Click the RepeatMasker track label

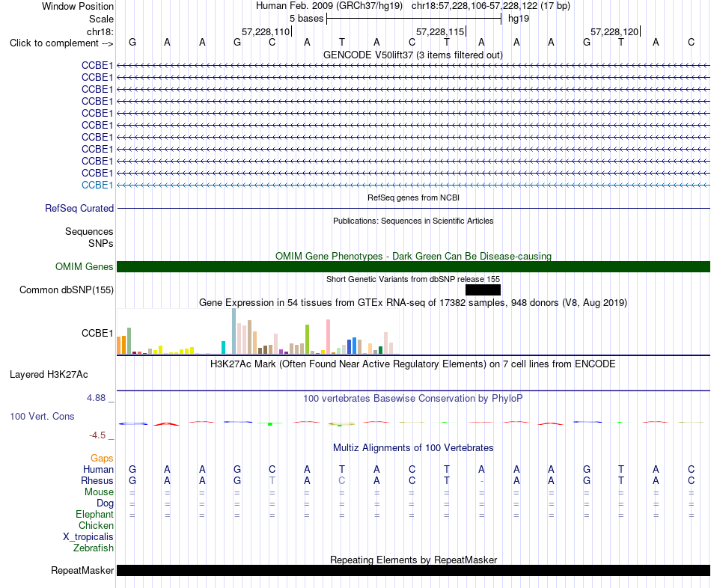coord(82,570)
